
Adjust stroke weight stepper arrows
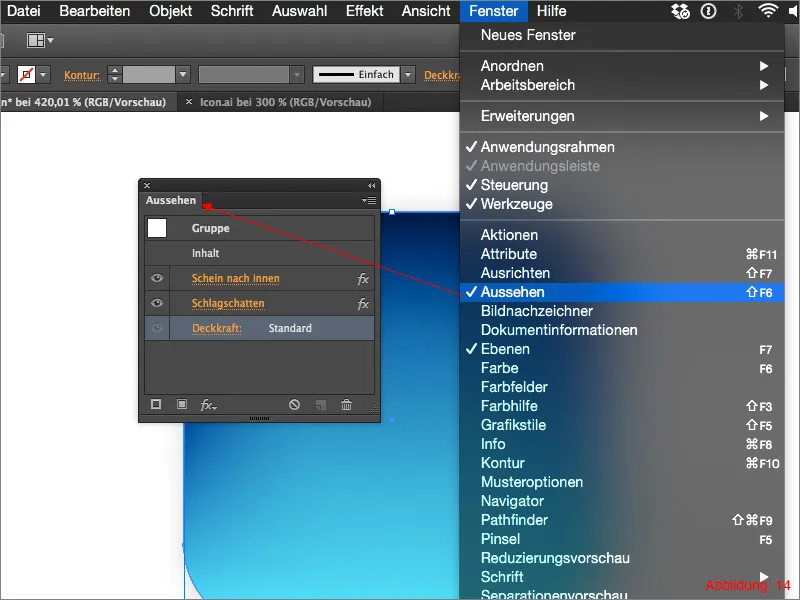(x=115, y=74)
